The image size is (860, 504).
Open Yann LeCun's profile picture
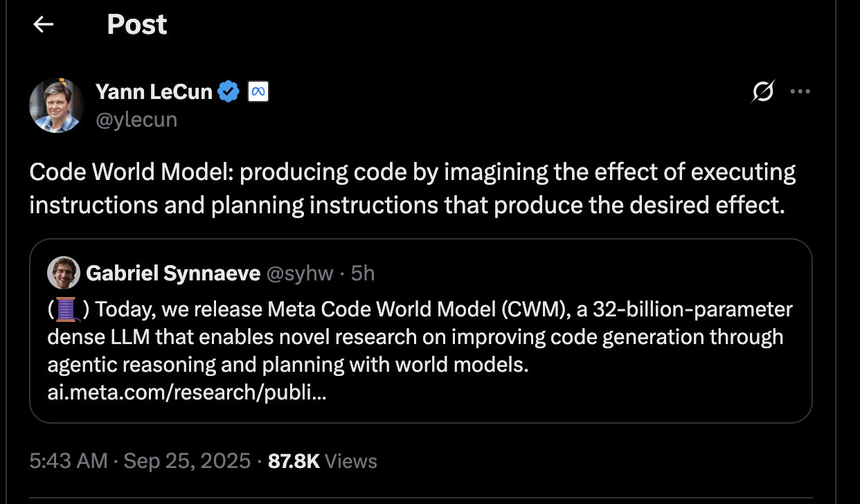57,105
